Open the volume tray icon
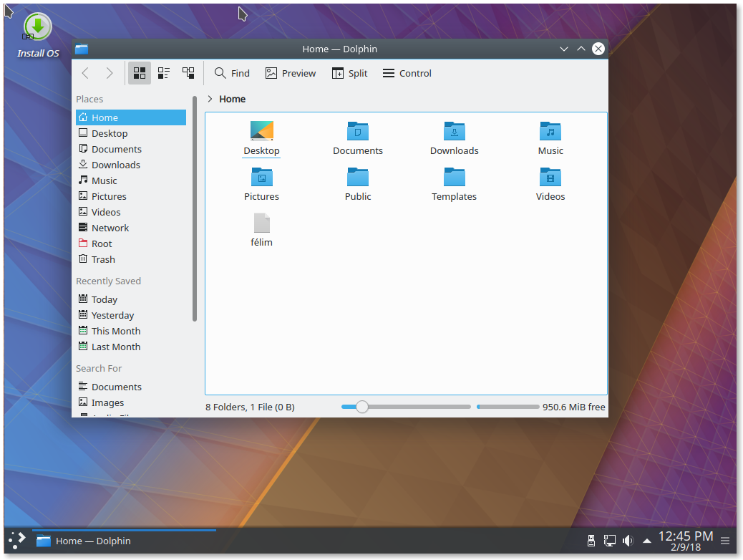Image resolution: width=743 pixels, height=560 pixels. [628, 541]
